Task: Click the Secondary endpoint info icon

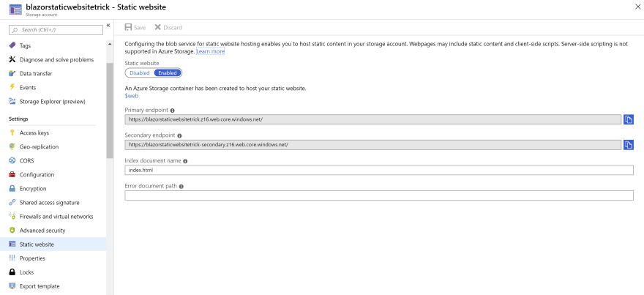Action: [x=179, y=135]
